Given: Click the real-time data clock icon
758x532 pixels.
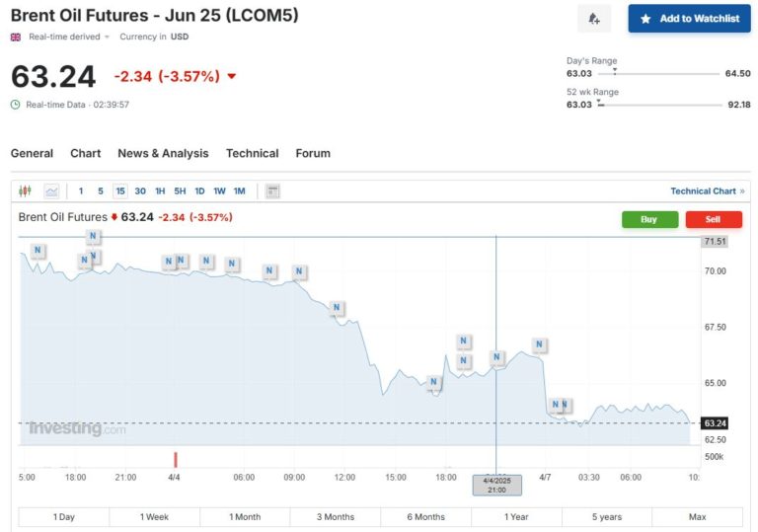Looking at the screenshot, I should (16, 105).
